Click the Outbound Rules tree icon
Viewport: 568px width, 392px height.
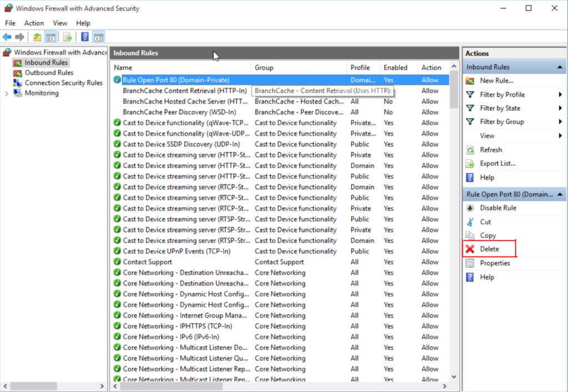coord(17,73)
